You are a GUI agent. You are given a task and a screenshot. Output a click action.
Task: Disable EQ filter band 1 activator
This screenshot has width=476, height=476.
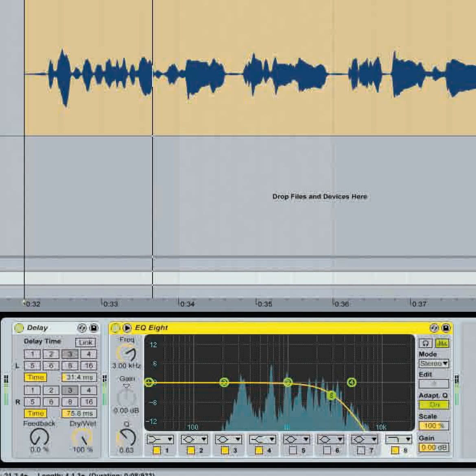coord(157,450)
